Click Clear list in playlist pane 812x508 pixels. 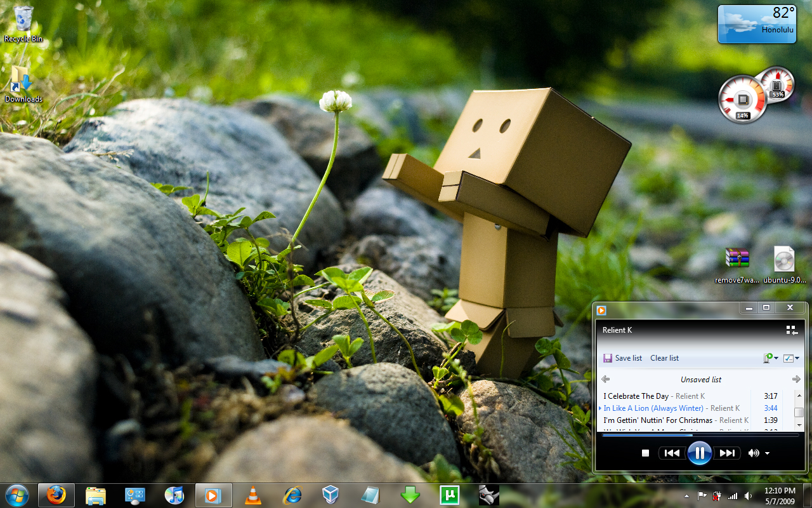coord(664,358)
